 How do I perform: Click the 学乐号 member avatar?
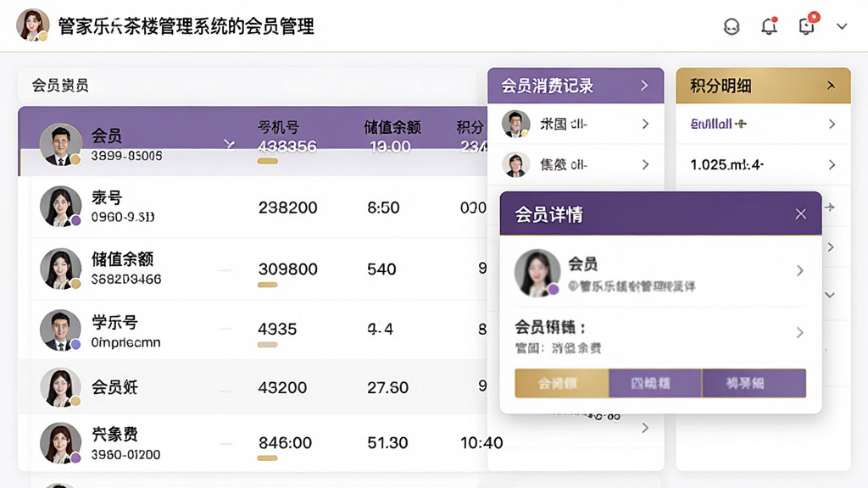[x=60, y=330]
